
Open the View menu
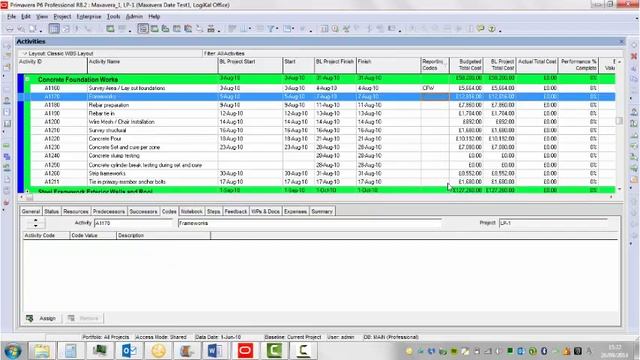[42, 17]
